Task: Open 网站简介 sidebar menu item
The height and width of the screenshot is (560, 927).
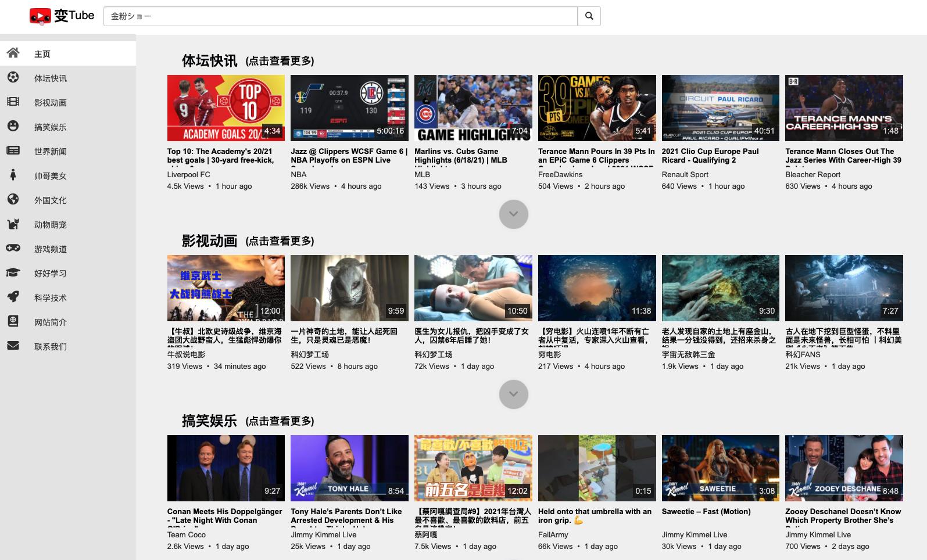Action: click(68, 322)
